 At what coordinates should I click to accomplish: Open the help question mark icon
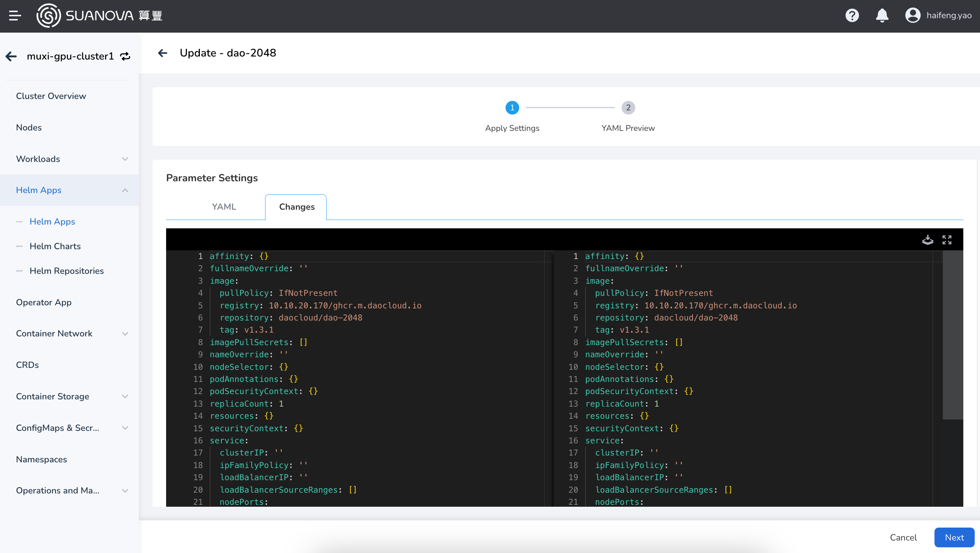[x=852, y=16]
